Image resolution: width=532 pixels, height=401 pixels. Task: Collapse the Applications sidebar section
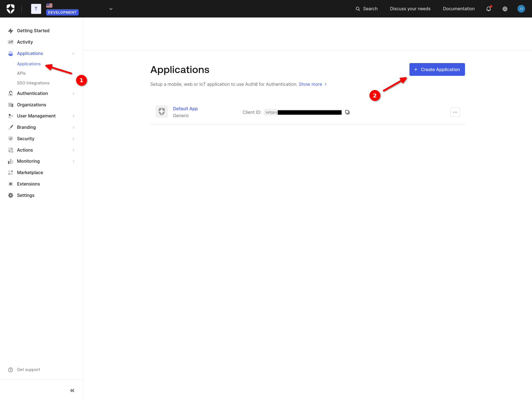[73, 53]
